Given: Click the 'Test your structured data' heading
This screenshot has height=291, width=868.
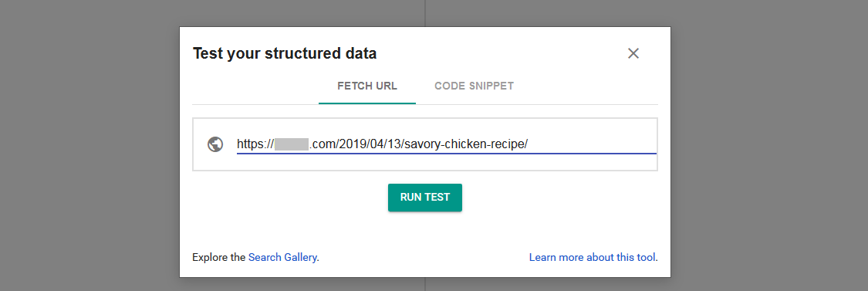Looking at the screenshot, I should (x=285, y=54).
